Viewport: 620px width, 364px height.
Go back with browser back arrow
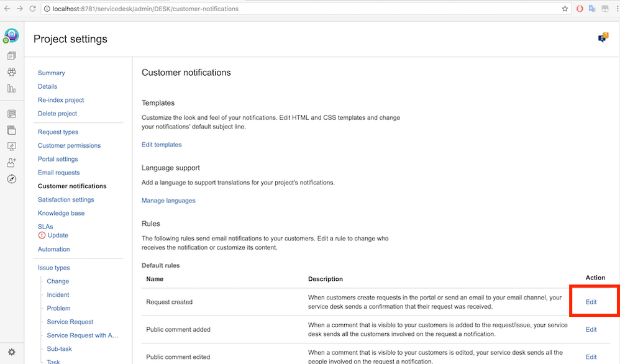pyautogui.click(x=7, y=9)
